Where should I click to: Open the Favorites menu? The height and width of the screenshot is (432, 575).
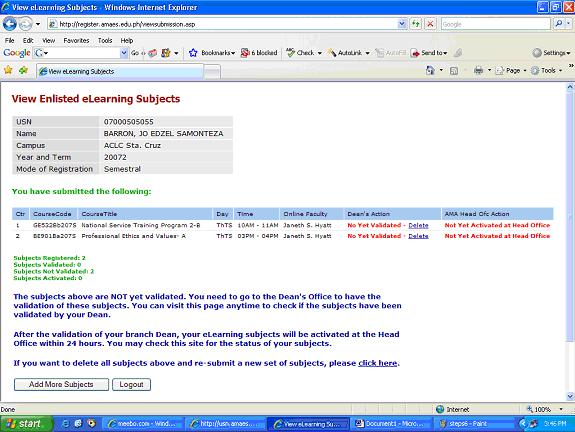[76, 41]
